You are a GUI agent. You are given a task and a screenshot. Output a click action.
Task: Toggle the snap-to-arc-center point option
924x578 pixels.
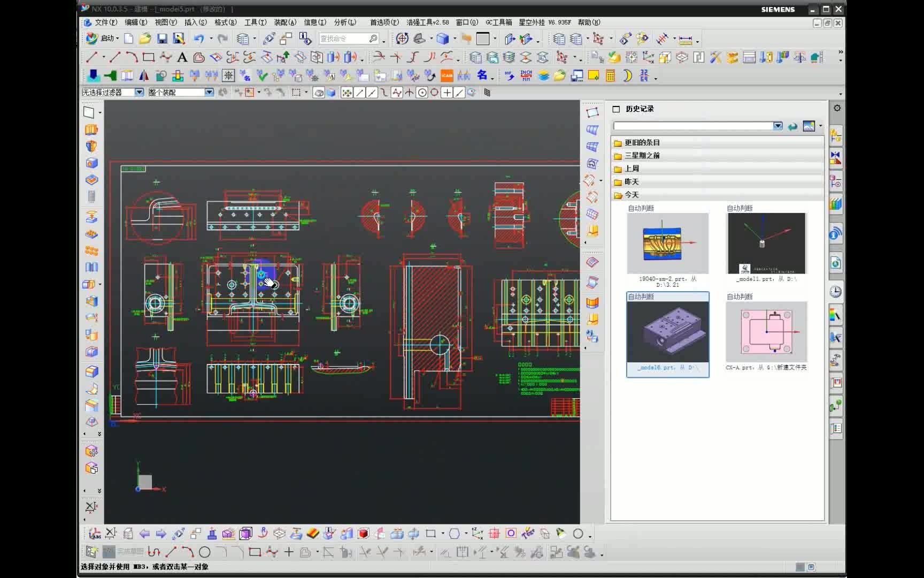(x=422, y=93)
